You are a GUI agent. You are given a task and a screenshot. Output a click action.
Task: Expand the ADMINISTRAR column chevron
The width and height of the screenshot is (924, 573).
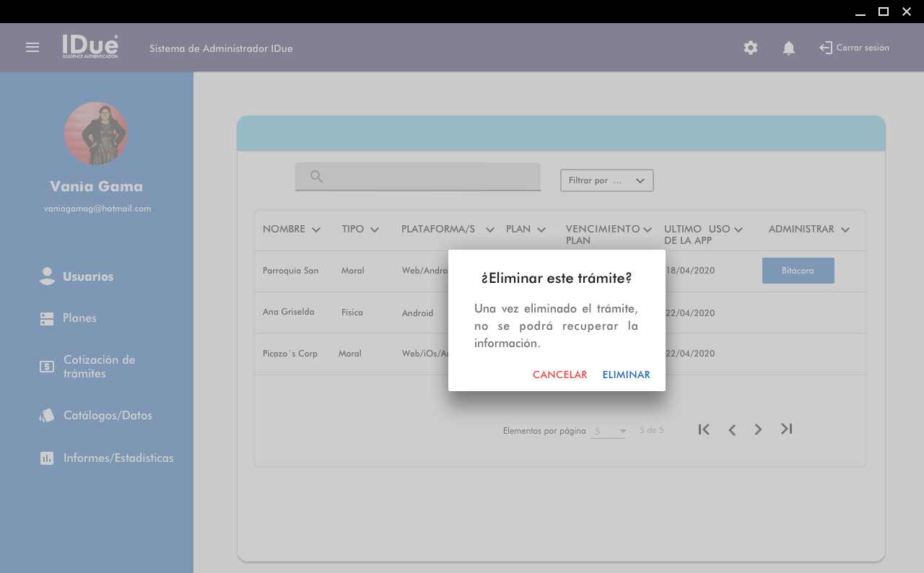click(845, 229)
